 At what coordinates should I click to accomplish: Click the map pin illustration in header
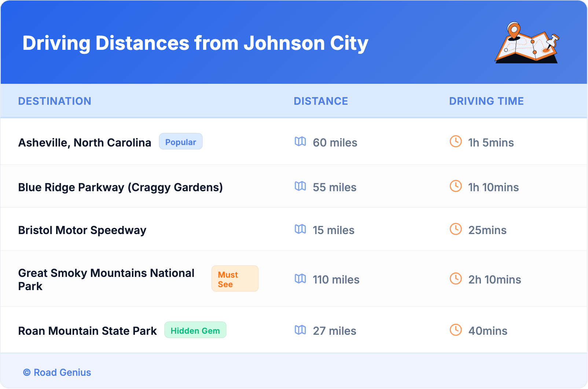(x=527, y=43)
